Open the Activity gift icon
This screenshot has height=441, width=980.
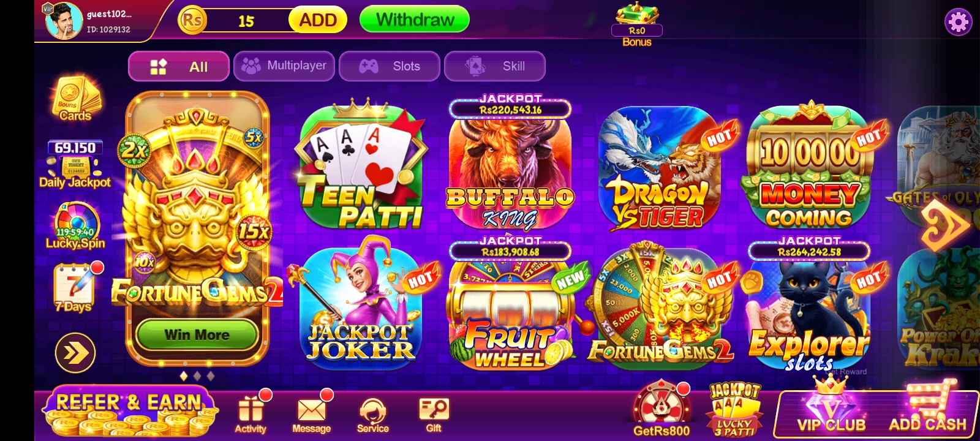[x=251, y=413]
